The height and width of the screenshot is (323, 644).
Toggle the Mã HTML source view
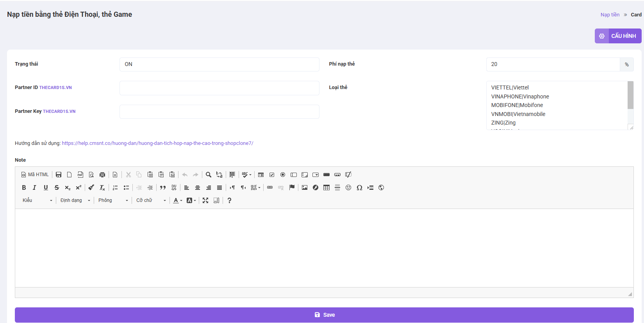tap(35, 175)
